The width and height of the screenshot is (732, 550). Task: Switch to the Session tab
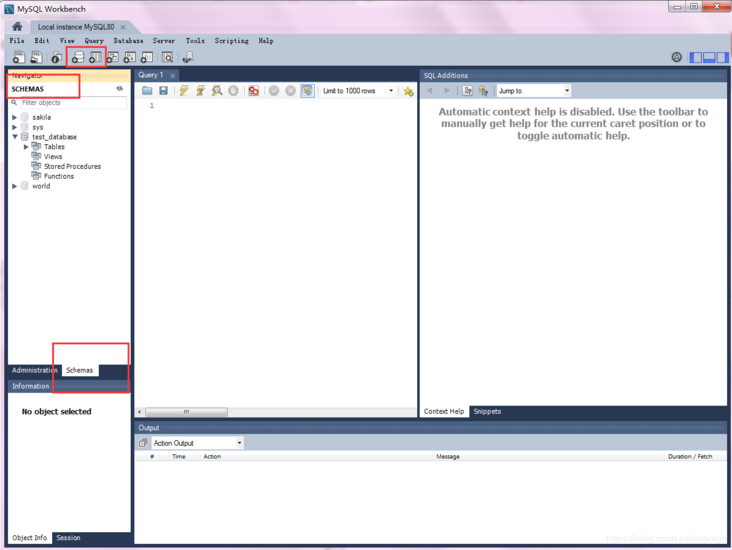pyautogui.click(x=68, y=538)
